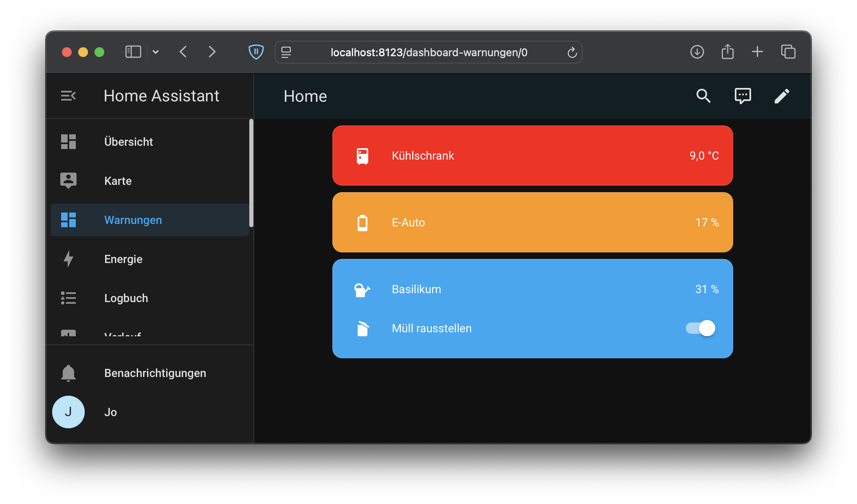
Task: Open the Logbuch sidebar item
Action: [x=126, y=298]
